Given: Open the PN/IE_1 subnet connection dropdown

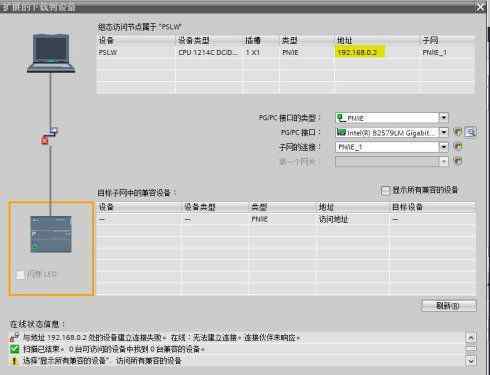Looking at the screenshot, I should [x=444, y=147].
